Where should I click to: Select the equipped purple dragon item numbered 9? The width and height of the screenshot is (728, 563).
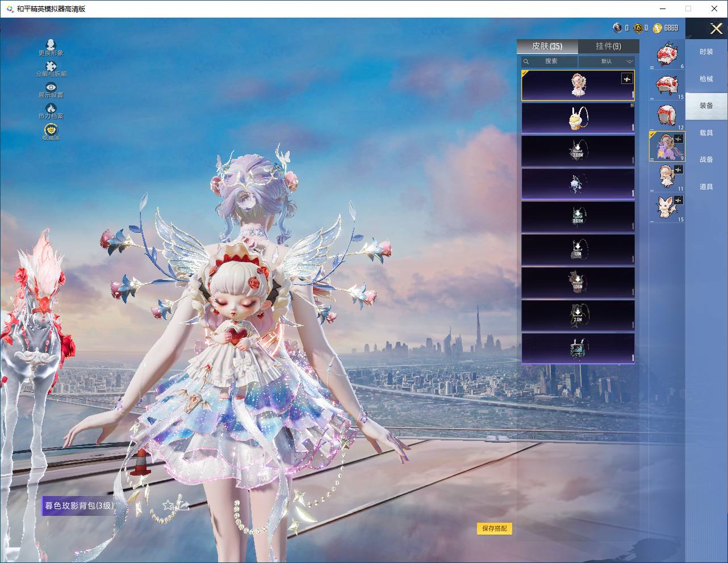coord(667,146)
